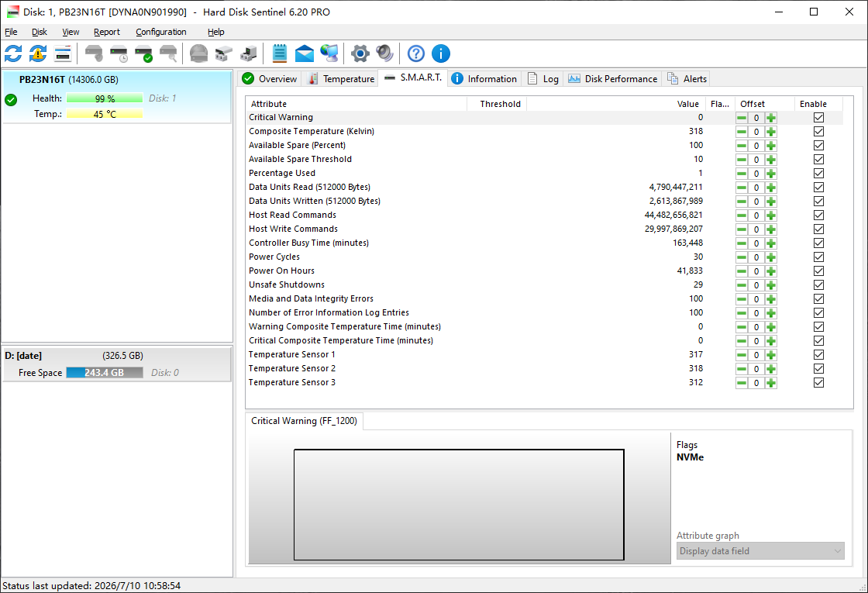The width and height of the screenshot is (868, 593).
Task: Click the speaker sound icon in toolbar
Action: tap(384, 53)
